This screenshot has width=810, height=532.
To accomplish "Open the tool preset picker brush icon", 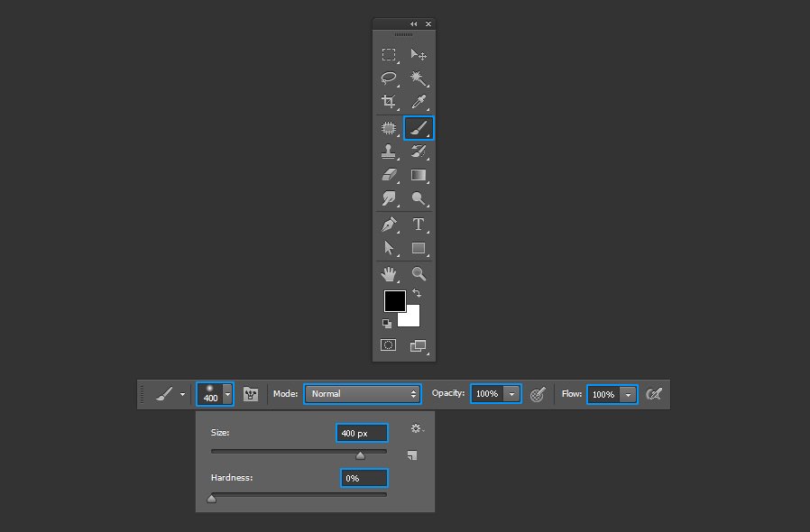I will [x=164, y=394].
